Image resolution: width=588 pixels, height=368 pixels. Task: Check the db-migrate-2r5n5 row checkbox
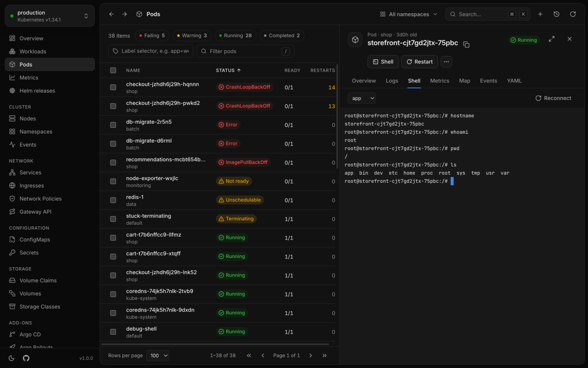coord(113,125)
